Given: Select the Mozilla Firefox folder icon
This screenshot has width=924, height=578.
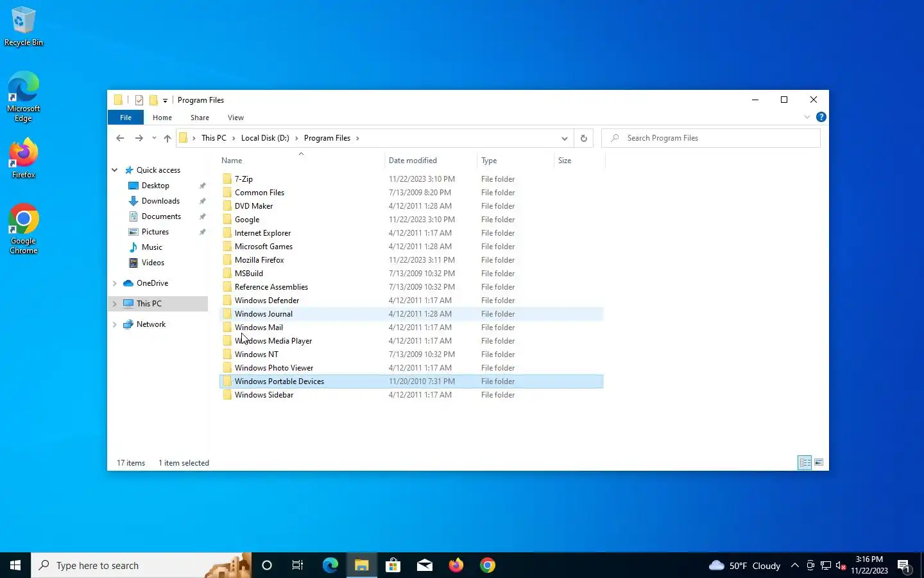Looking at the screenshot, I should coord(227,260).
